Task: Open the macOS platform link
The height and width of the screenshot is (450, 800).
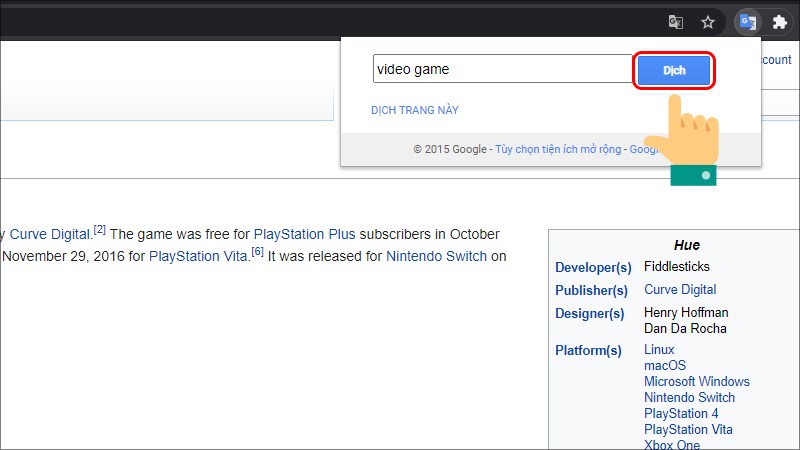Action: [665, 365]
